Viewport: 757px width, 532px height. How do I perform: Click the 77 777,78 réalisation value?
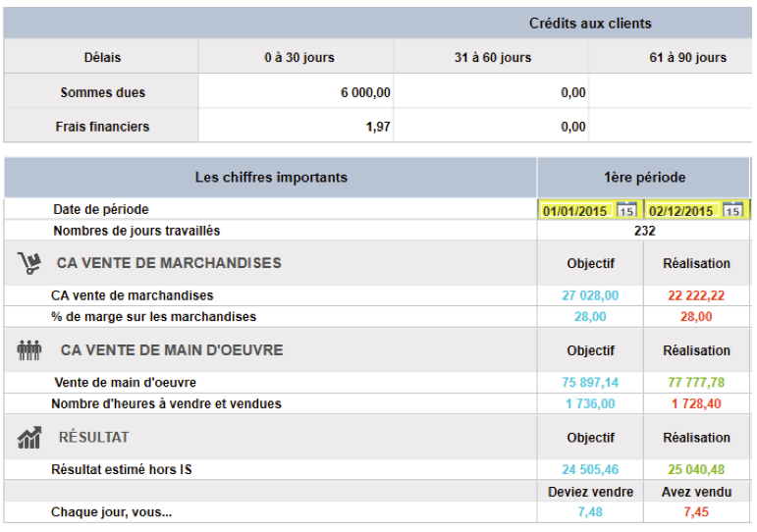[x=696, y=383]
